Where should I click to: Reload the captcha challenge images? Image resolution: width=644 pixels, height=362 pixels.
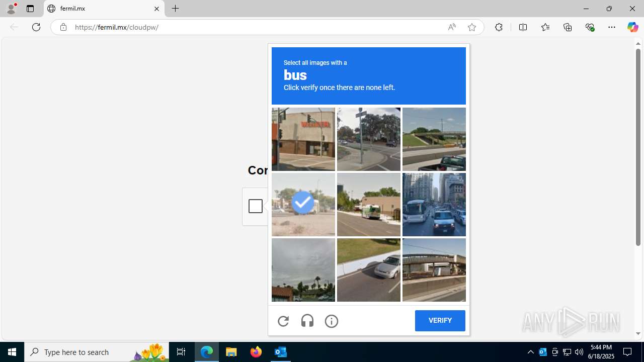(x=283, y=321)
